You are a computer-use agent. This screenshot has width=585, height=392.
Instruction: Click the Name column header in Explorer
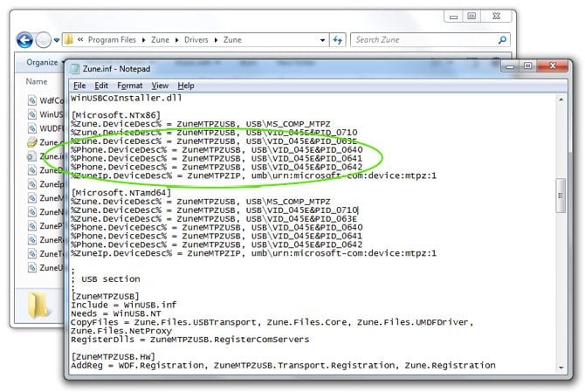(x=37, y=81)
